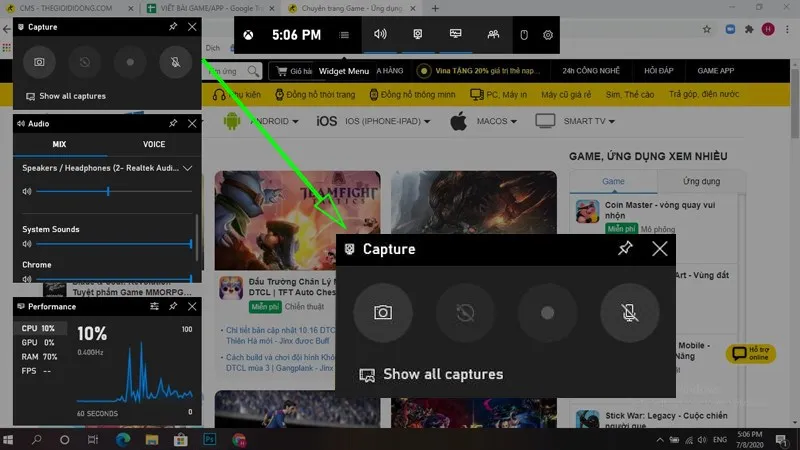Click the Hỗ trợ online chat button
The image size is (800, 450).
point(751,353)
